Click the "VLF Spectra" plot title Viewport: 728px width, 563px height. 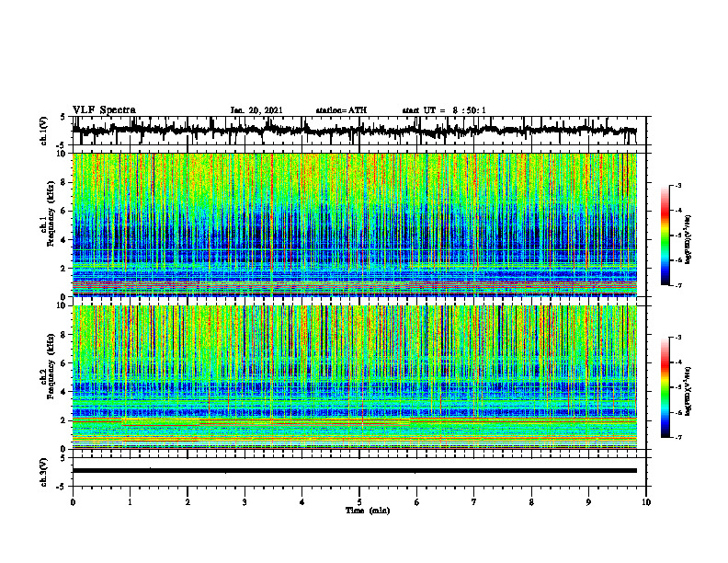pyautogui.click(x=104, y=109)
